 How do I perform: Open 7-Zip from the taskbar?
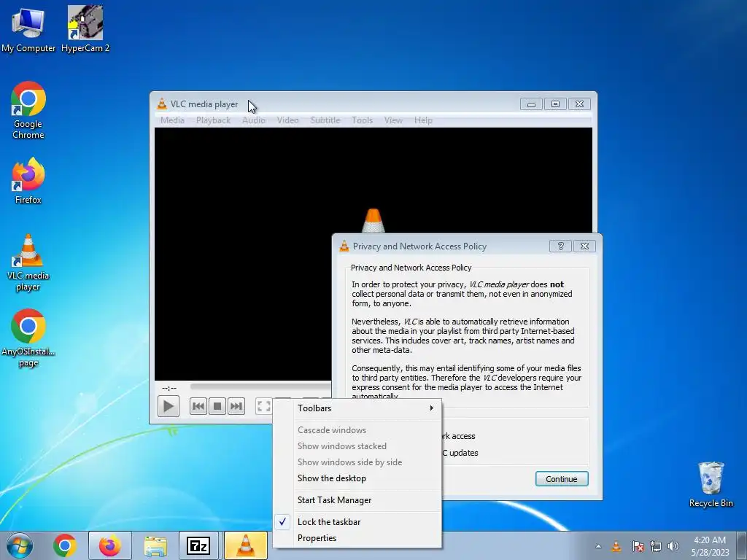pyautogui.click(x=198, y=545)
